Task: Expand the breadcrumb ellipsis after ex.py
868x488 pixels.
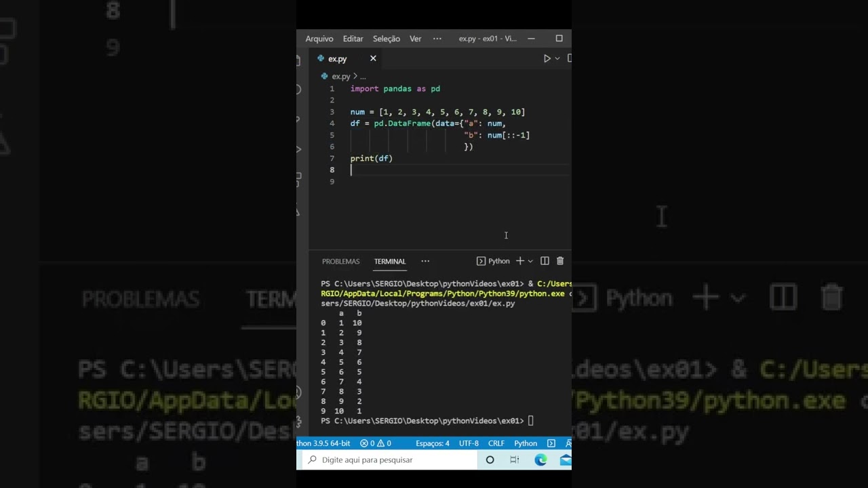Action: tap(363, 77)
